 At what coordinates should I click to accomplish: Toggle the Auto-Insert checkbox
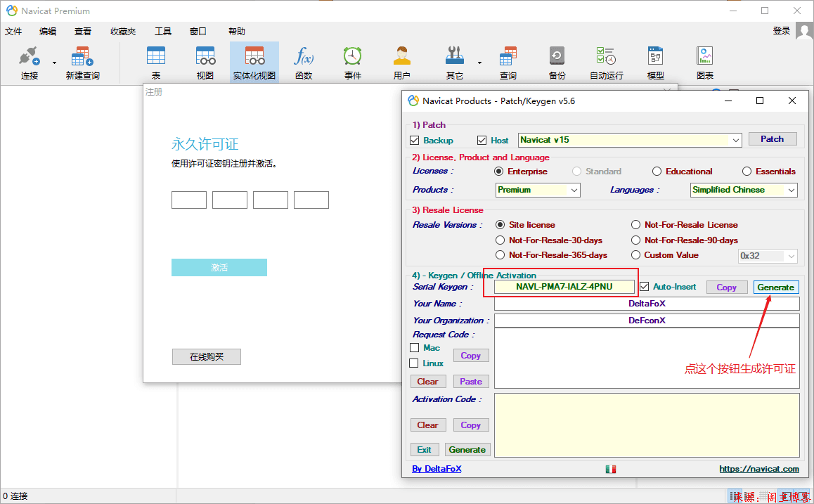(x=645, y=287)
